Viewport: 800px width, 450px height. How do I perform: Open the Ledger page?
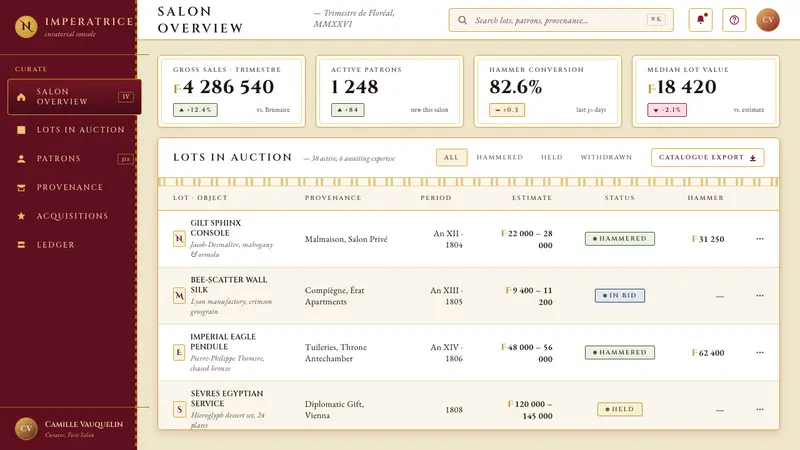tap(74, 245)
